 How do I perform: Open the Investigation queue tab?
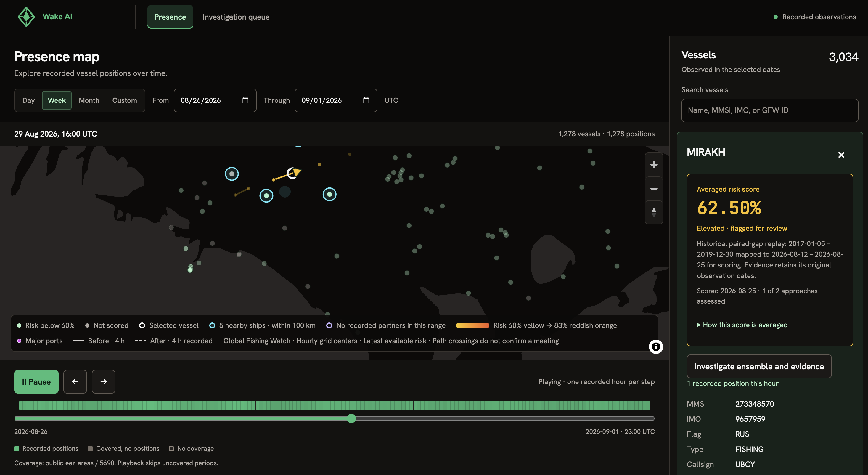coord(236,17)
